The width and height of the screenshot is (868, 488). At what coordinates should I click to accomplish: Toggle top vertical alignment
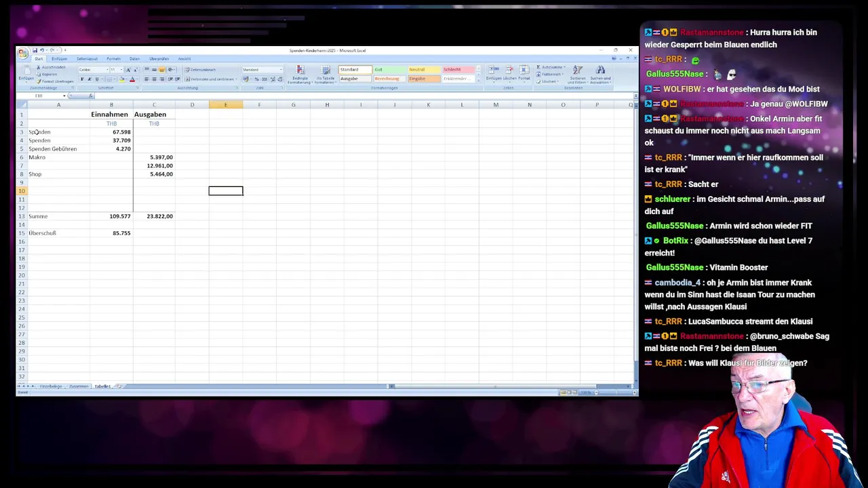pyautogui.click(x=146, y=69)
